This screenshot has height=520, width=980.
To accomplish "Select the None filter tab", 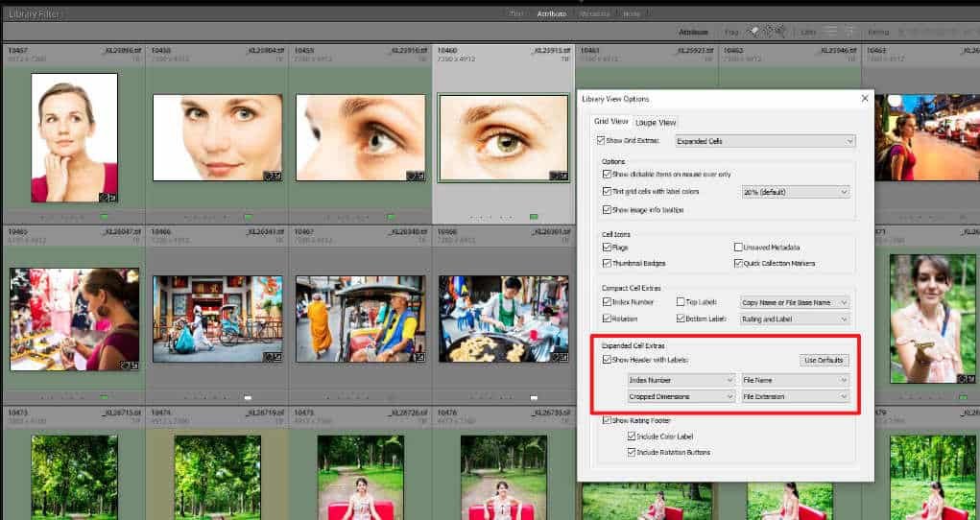I will pos(632,13).
